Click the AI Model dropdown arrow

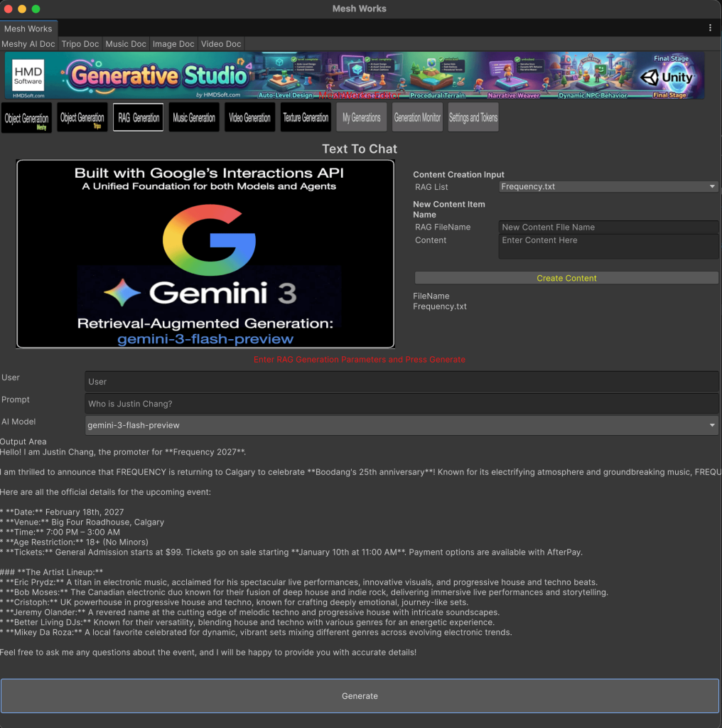712,425
